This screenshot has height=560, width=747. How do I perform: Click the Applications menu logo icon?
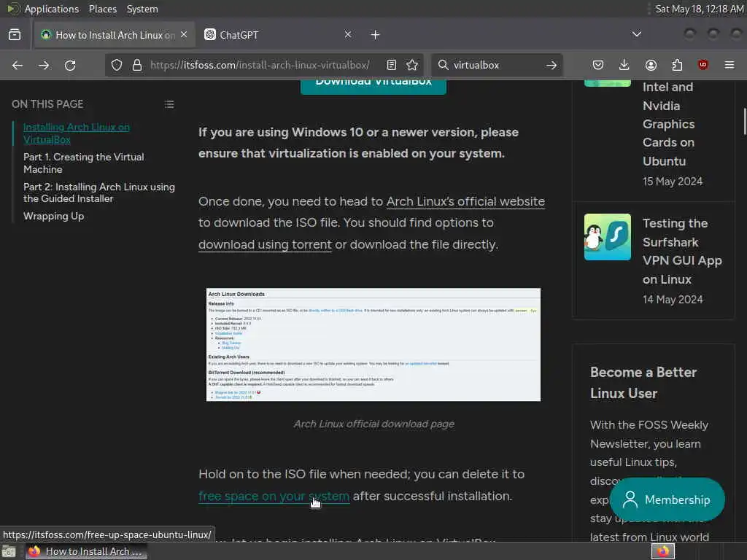[13, 9]
